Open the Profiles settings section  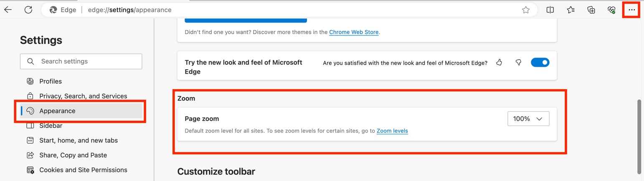[51, 81]
